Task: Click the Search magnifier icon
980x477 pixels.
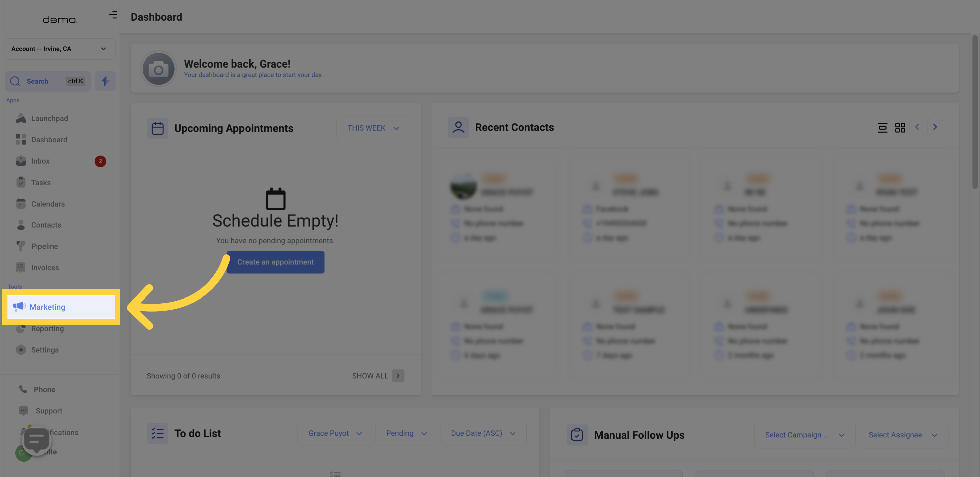Action: click(15, 81)
